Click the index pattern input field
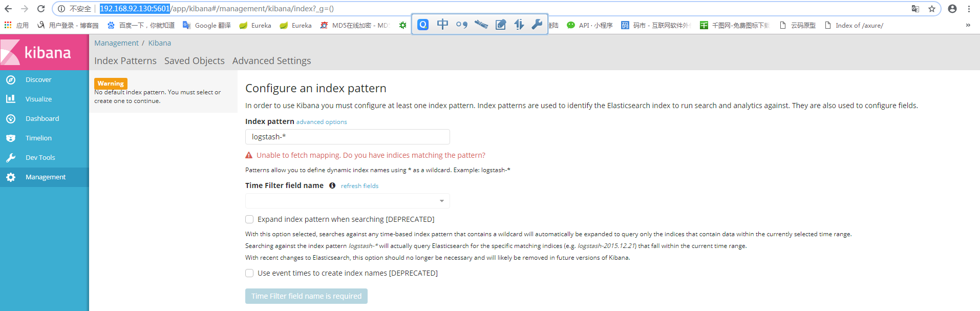The height and width of the screenshot is (311, 980). coord(348,137)
